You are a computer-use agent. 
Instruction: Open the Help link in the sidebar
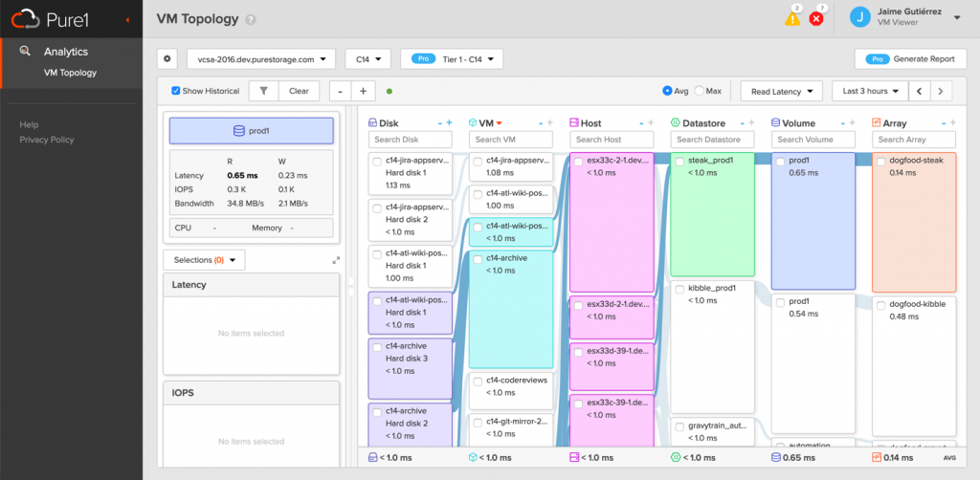pyautogui.click(x=29, y=125)
